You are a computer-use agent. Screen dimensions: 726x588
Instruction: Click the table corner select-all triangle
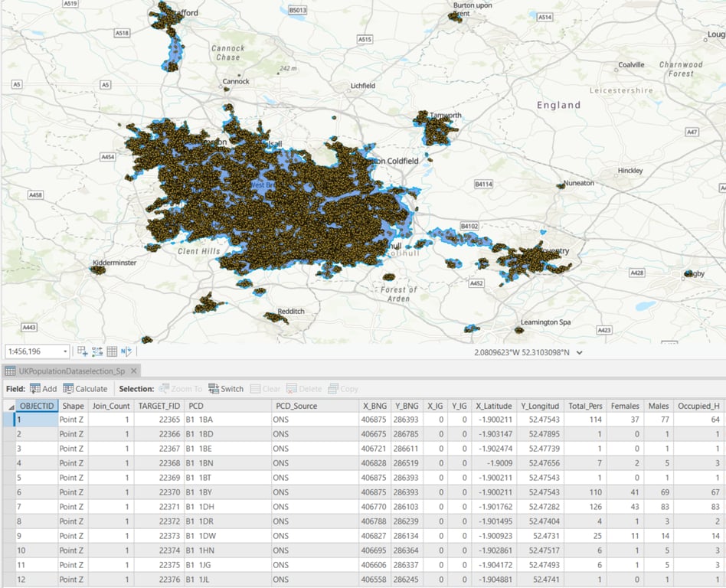(10, 407)
